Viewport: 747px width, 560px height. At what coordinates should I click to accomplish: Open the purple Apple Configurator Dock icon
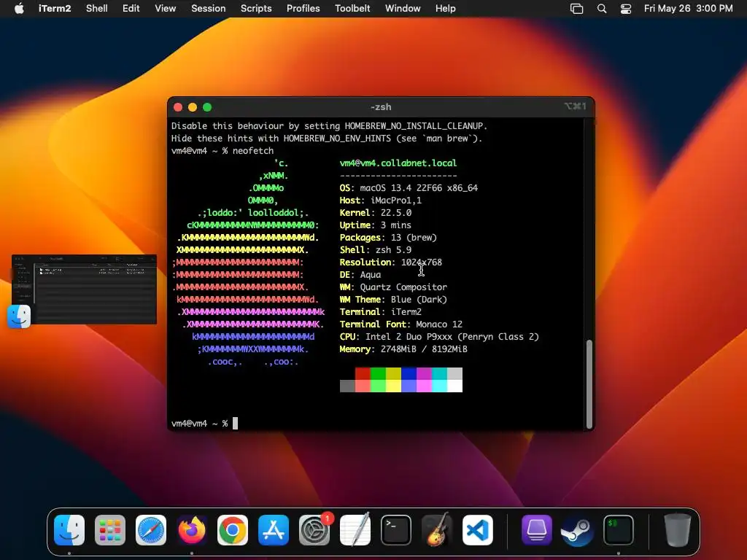coord(536,529)
